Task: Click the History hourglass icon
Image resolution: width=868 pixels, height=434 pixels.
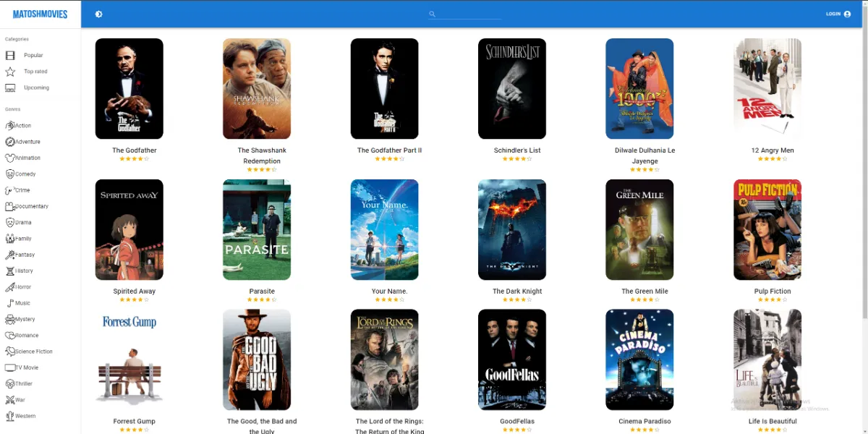Action: pyautogui.click(x=10, y=271)
